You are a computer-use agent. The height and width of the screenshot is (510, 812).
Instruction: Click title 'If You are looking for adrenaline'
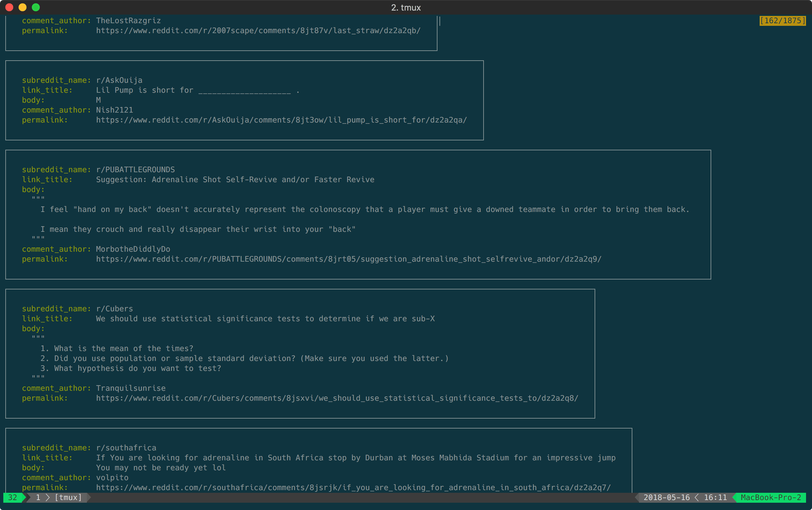point(356,458)
